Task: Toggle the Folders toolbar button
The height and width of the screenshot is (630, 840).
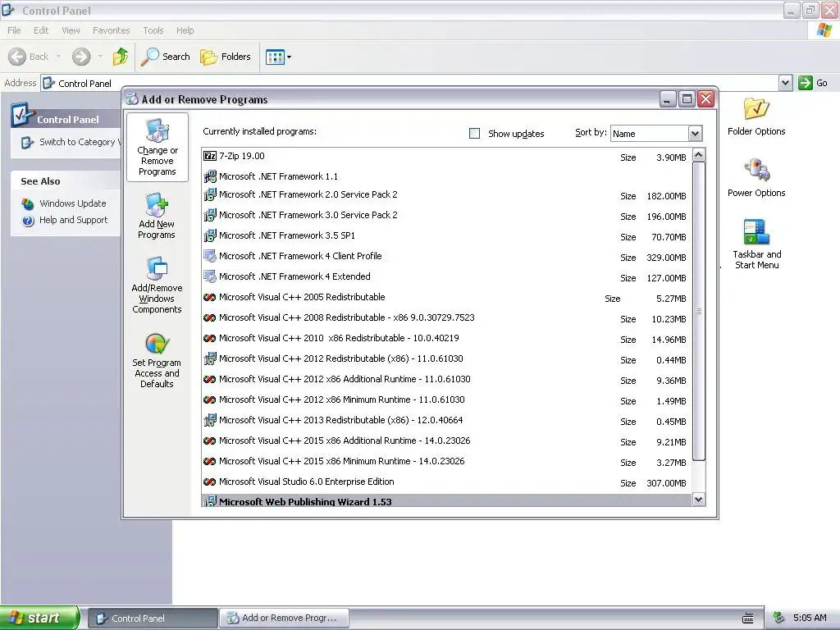Action: click(225, 57)
